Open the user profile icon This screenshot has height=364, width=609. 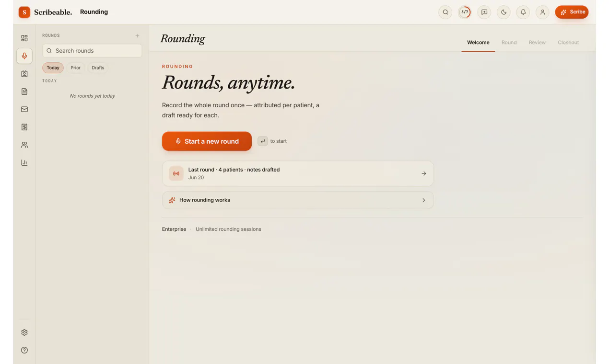[x=542, y=12]
